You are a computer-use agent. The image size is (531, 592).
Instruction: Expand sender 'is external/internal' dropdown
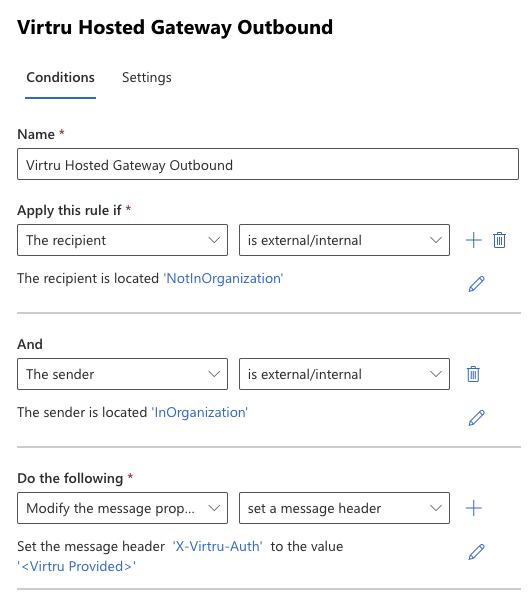[x=344, y=374]
